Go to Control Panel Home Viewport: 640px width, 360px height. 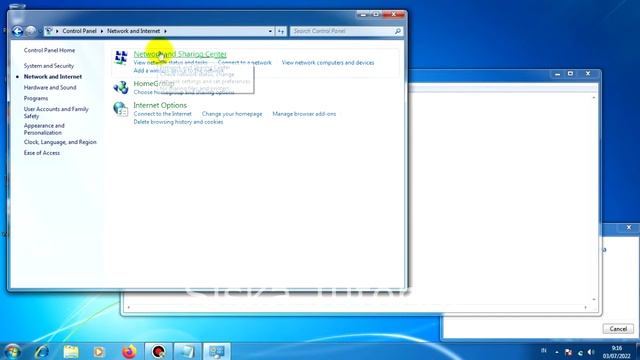pyautogui.click(x=49, y=50)
